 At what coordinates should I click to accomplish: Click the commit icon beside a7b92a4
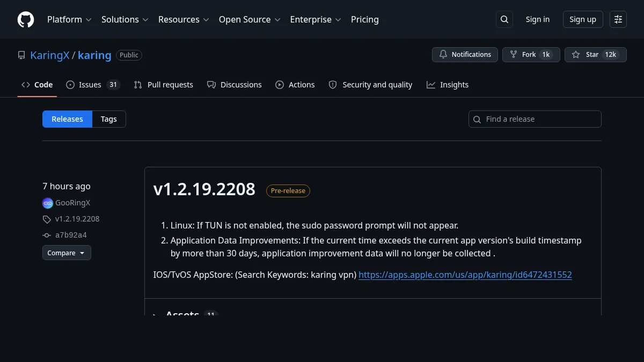47,235
